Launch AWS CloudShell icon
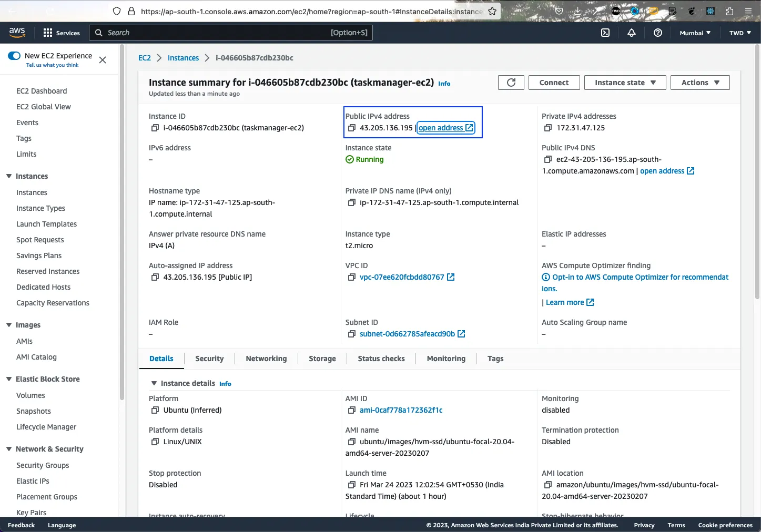This screenshot has height=532, width=761. [605, 33]
